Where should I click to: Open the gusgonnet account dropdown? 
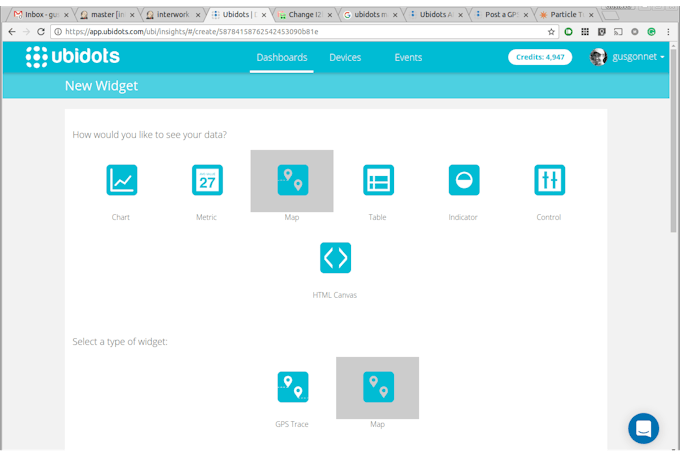click(x=638, y=57)
